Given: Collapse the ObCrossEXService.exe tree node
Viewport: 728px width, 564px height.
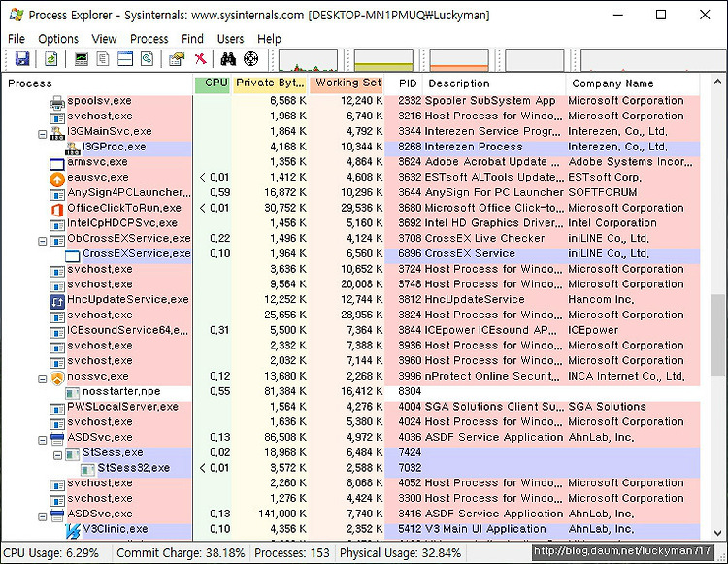Looking at the screenshot, I should [x=43, y=242].
